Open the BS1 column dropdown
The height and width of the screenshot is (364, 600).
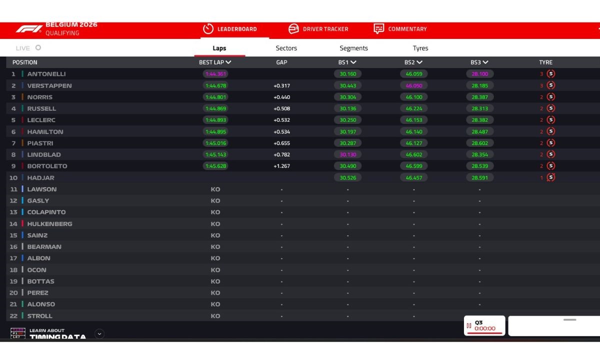coord(353,62)
